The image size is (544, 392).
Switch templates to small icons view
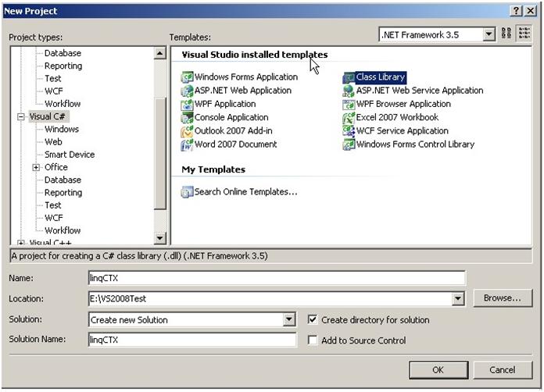point(524,34)
